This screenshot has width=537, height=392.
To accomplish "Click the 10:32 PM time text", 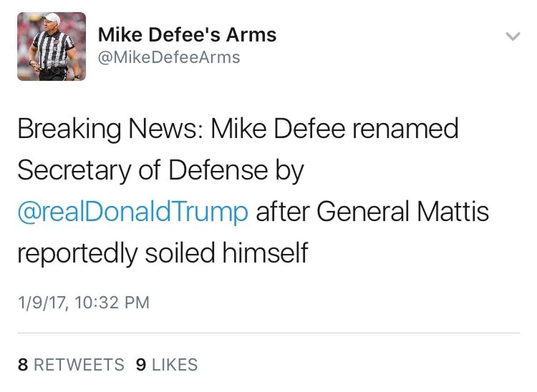I will (112, 303).
